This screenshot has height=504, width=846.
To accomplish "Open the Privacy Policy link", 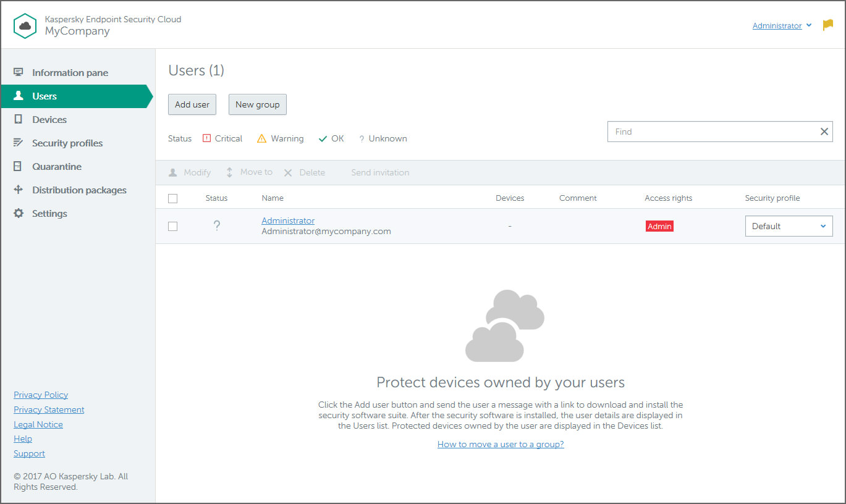I will click(x=41, y=395).
